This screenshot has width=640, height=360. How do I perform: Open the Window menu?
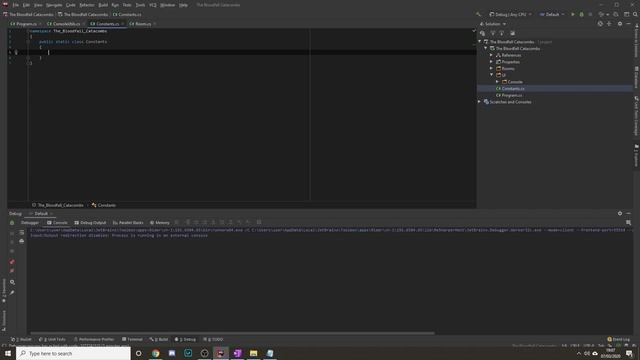pyautogui.click(x=167, y=5)
